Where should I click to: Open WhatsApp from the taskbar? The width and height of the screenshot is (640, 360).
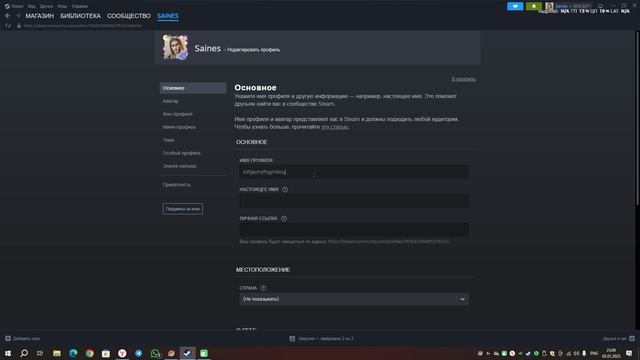point(155,353)
